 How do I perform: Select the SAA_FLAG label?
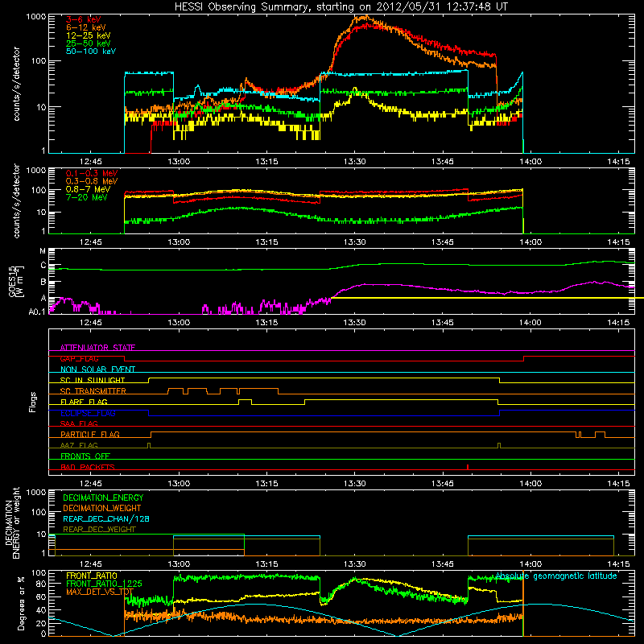pos(79,423)
